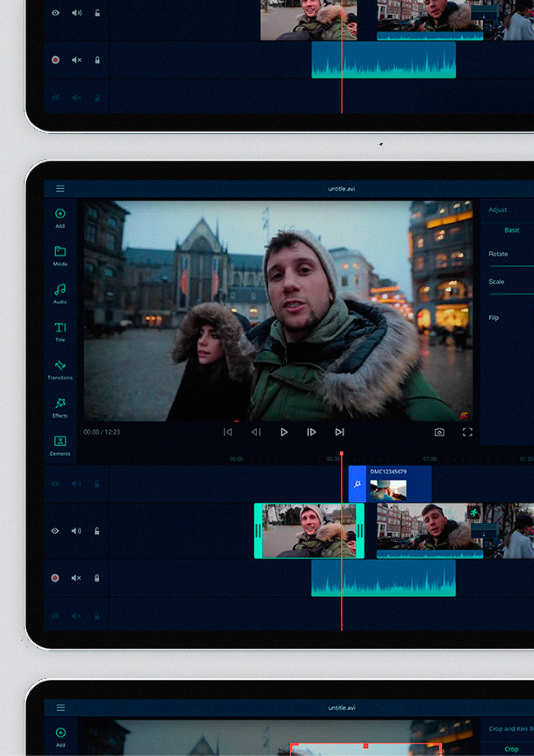The height and width of the screenshot is (756, 534).
Task: Click the 01:00 mark on timeline ruler
Action: (x=430, y=459)
